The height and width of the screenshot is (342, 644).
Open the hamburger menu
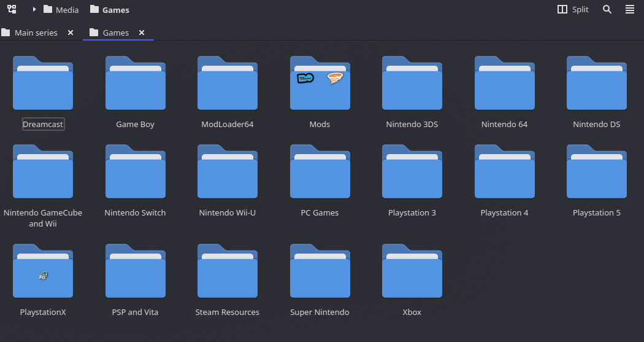tap(629, 9)
